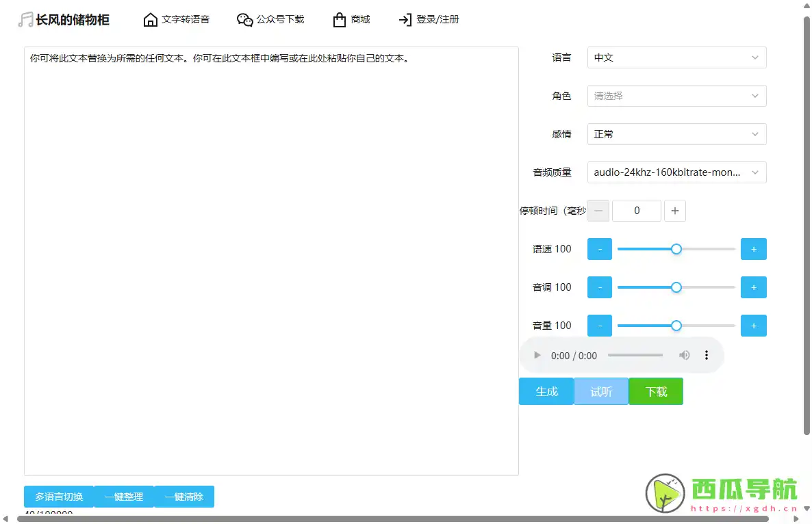This screenshot has height=524, width=812.
Task: Click the 长风的储物柜 site title
Action: pyautogui.click(x=73, y=20)
